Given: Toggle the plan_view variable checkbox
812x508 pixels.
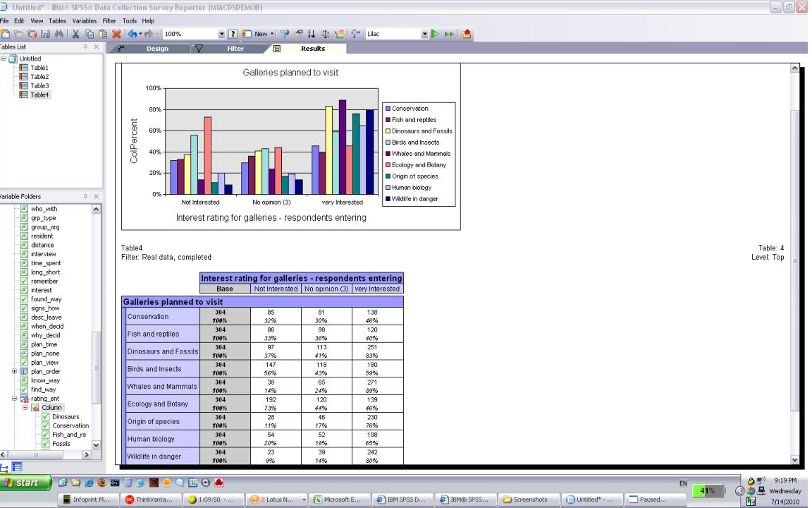Looking at the screenshot, I should click(x=24, y=363).
